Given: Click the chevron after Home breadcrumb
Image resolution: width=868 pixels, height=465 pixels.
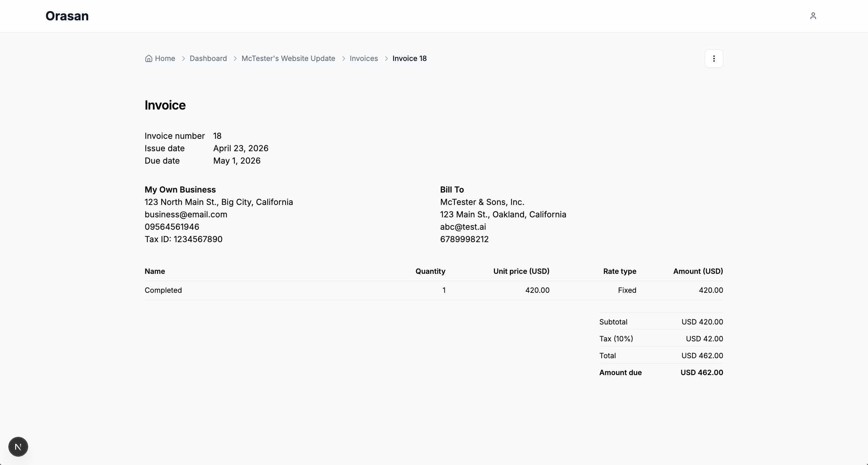Looking at the screenshot, I should point(183,59).
